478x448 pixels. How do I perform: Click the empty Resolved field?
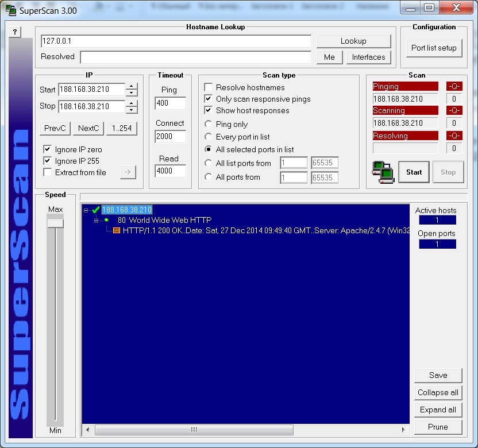click(196, 57)
